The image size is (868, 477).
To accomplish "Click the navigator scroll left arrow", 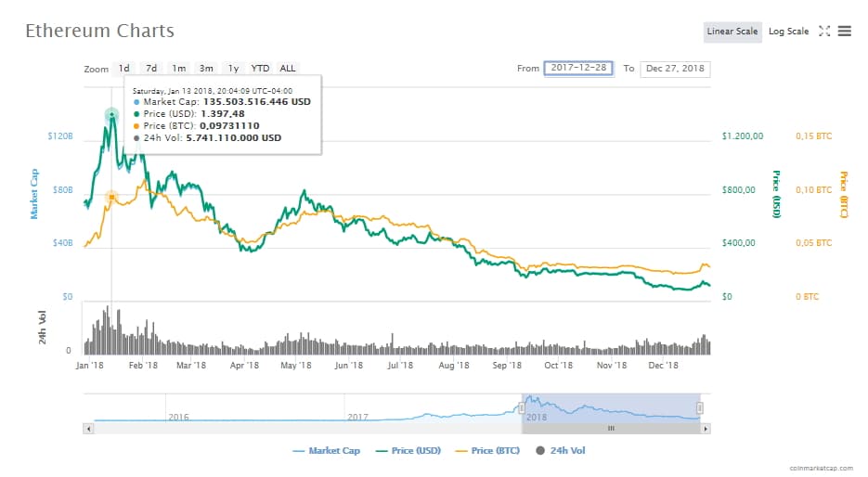I will pos(89,429).
